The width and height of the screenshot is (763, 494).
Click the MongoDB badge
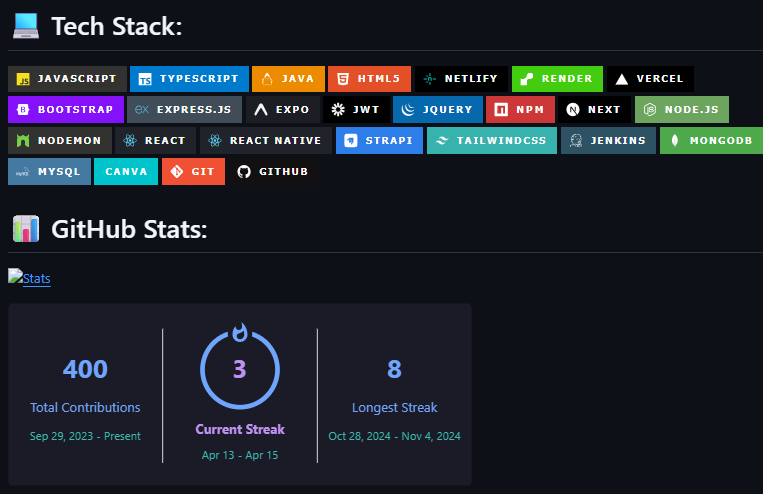pyautogui.click(x=711, y=141)
